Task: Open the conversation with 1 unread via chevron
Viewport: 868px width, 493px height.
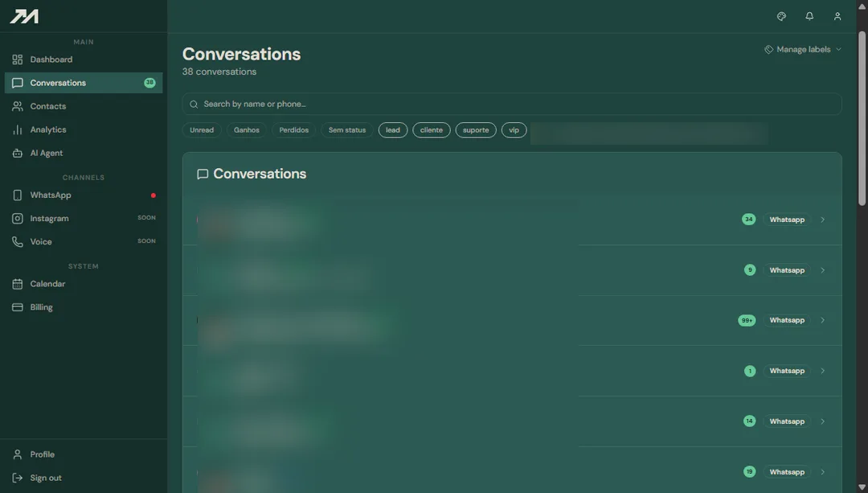Action: tap(823, 371)
